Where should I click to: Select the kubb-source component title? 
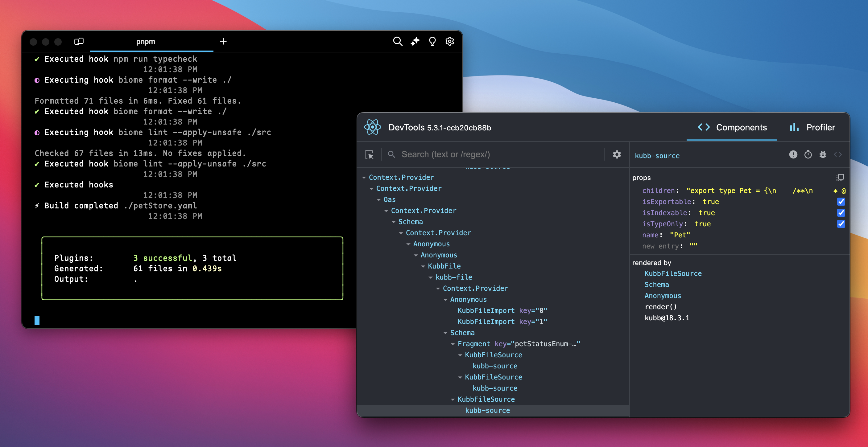657,156
